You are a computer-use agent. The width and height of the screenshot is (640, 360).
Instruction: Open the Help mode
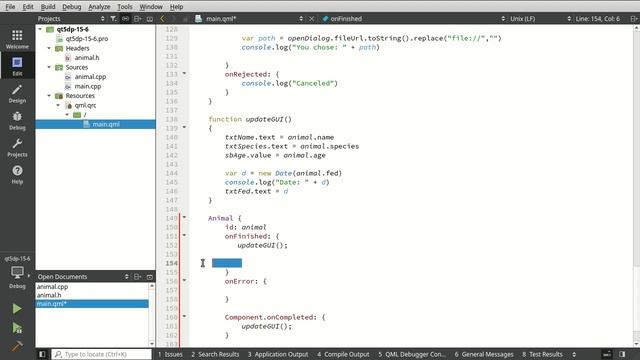(17, 174)
